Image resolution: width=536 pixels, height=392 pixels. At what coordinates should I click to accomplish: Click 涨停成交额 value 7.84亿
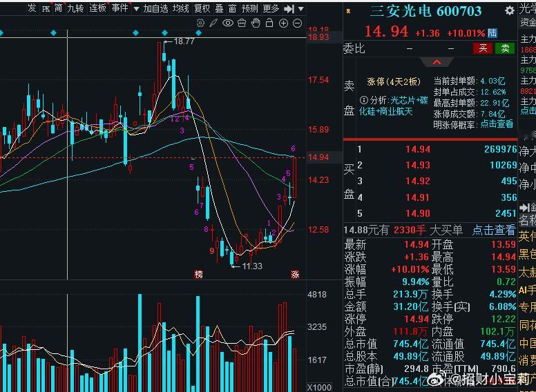492,113
